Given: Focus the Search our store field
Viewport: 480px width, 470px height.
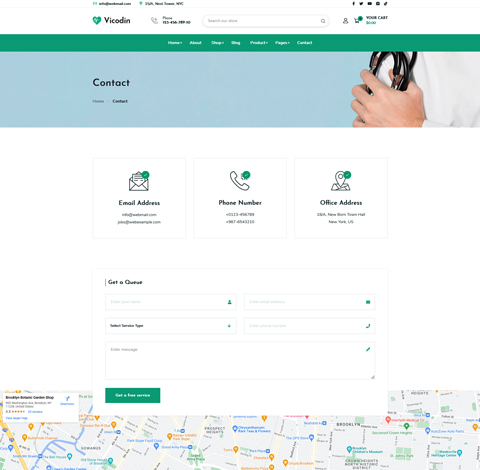Looking at the screenshot, I should point(266,21).
